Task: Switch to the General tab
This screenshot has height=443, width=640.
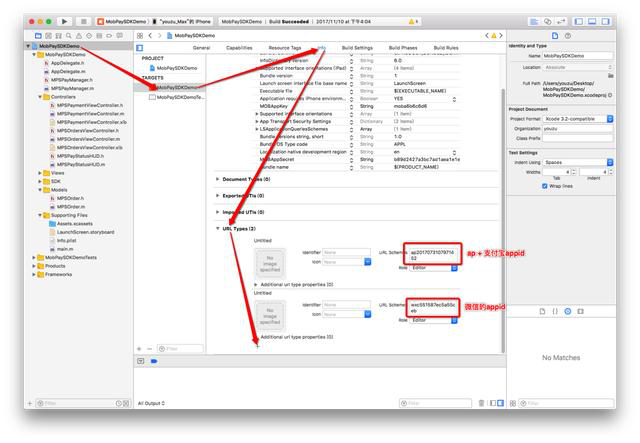Action: point(201,48)
